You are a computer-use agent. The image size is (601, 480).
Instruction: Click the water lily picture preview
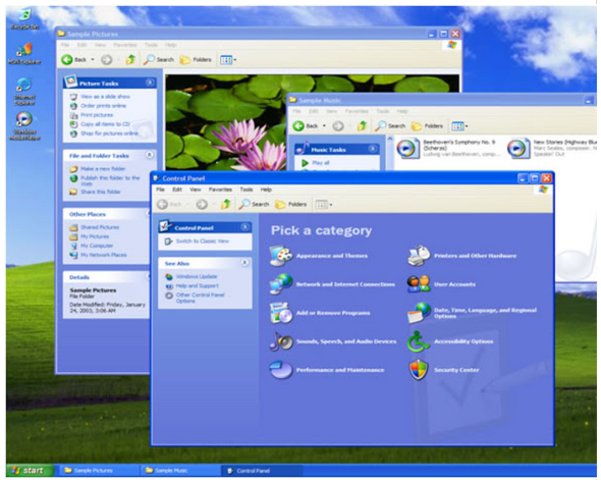pyautogui.click(x=226, y=123)
